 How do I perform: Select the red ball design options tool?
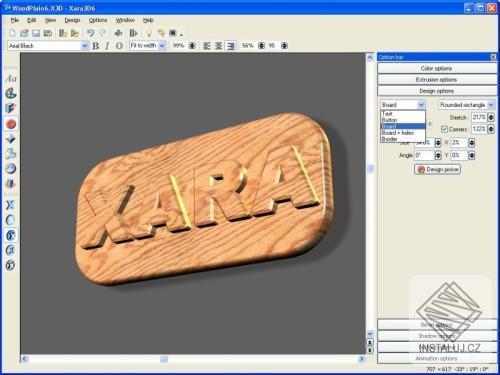click(x=11, y=124)
